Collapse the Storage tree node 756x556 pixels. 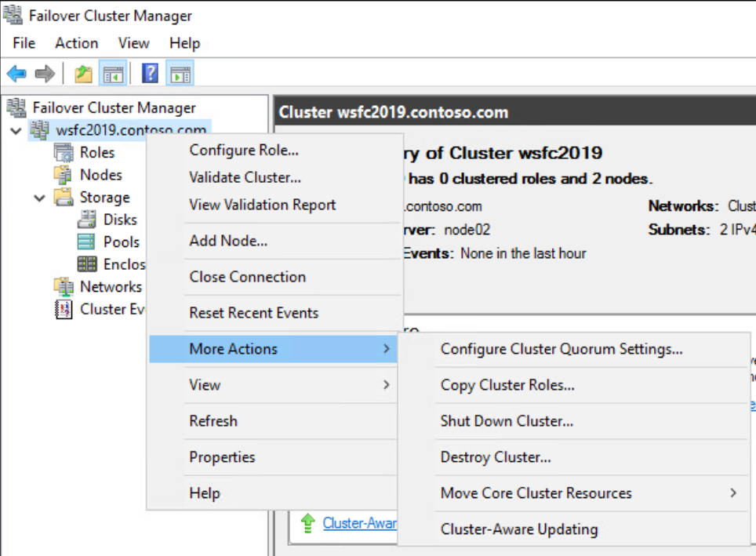(x=40, y=198)
